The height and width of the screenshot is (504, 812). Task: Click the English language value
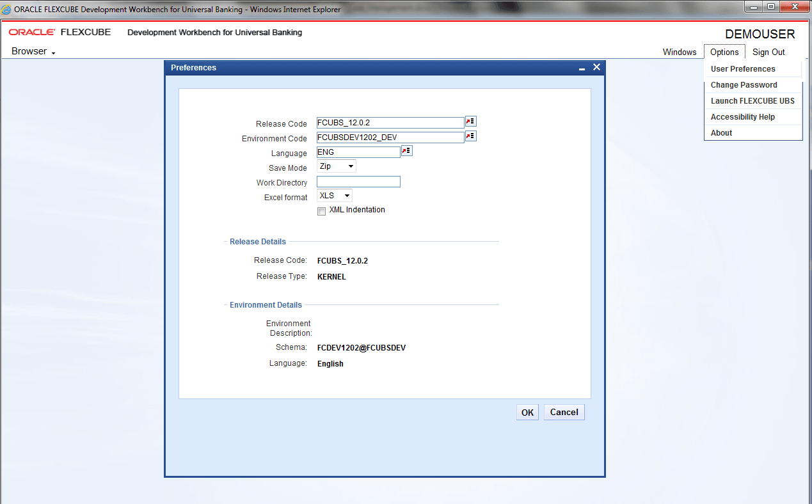[330, 364]
